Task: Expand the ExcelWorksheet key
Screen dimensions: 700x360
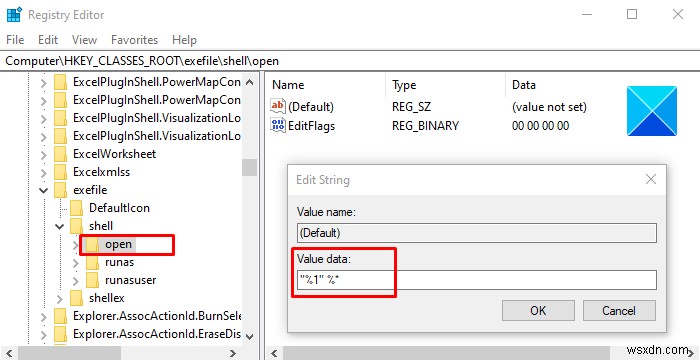Action: [x=43, y=155]
